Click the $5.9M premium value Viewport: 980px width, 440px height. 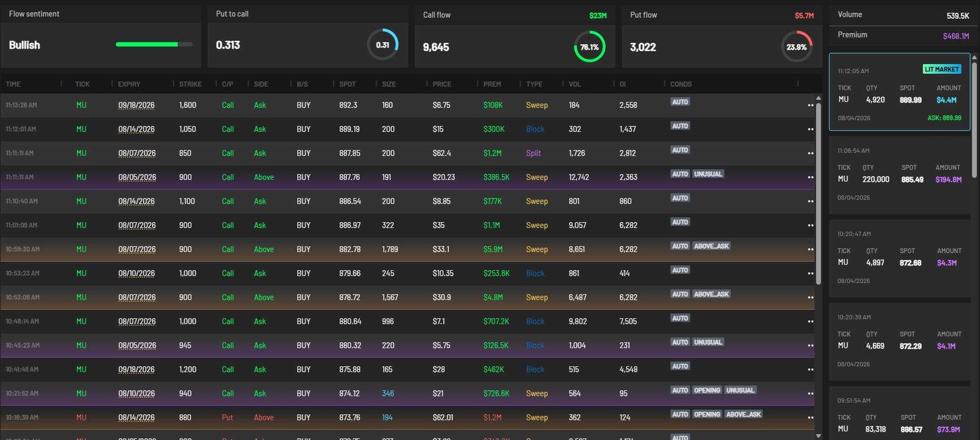pyautogui.click(x=493, y=249)
